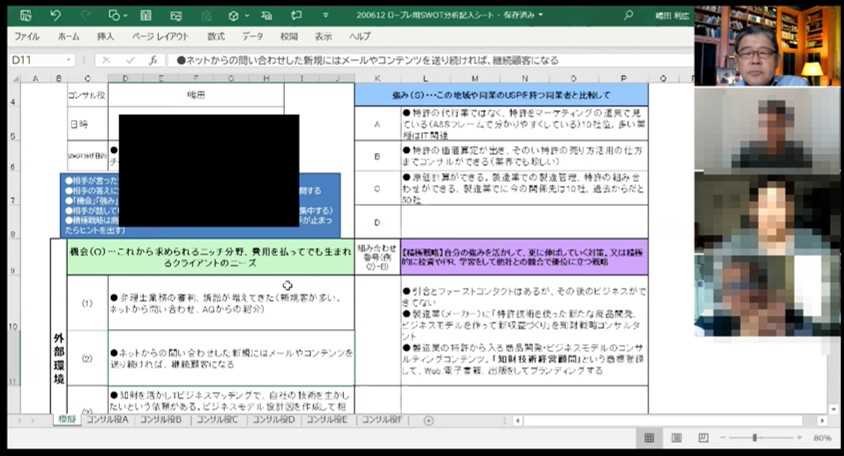The width and height of the screenshot is (844, 456).
Task: Switch to the コンサル役C sheet tab
Action: [x=217, y=419]
